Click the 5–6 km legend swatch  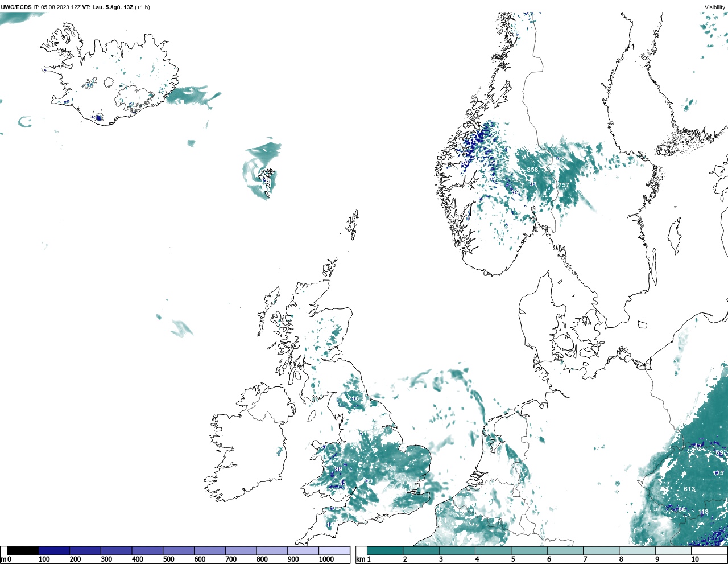pyautogui.click(x=529, y=550)
